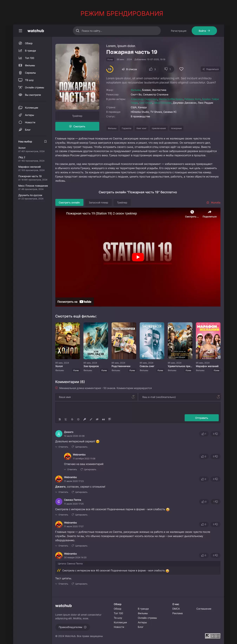Open the emoji picker in editor

(x=78, y=419)
